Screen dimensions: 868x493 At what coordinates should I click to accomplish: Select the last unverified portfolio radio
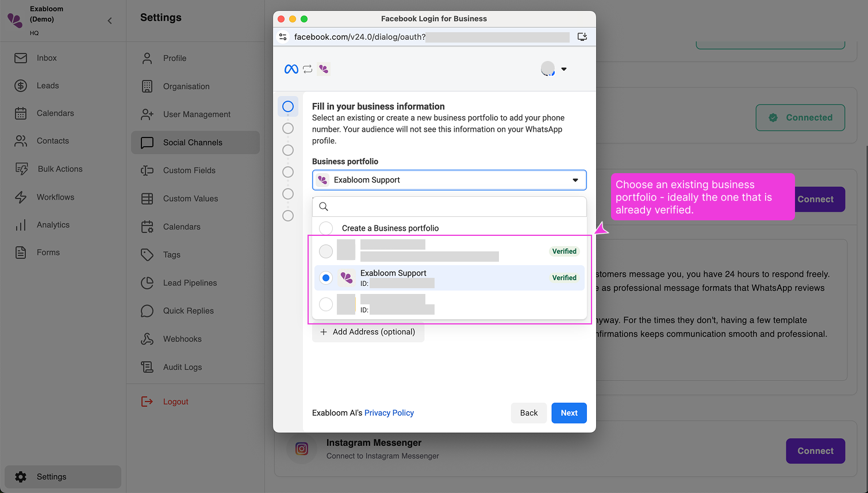[326, 304]
